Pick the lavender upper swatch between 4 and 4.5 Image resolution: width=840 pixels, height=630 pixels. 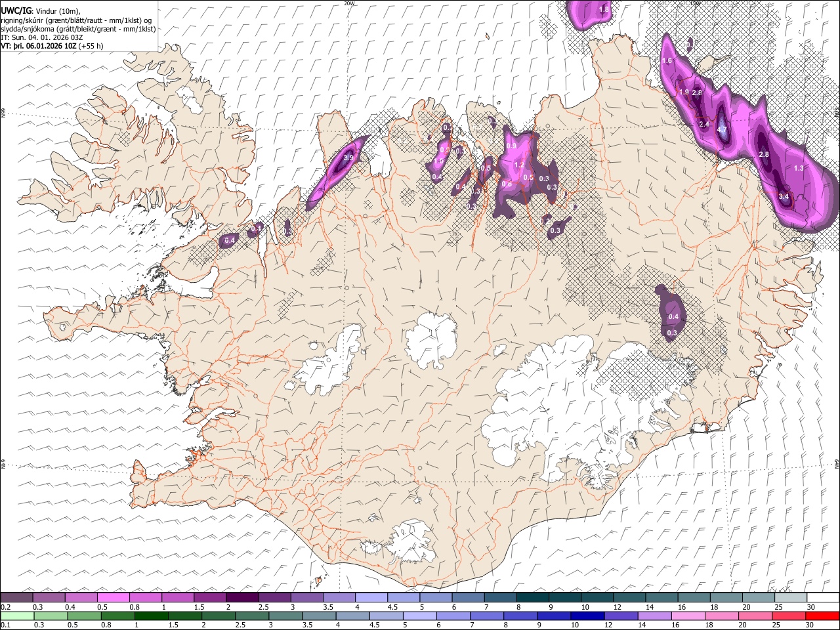pos(371,598)
